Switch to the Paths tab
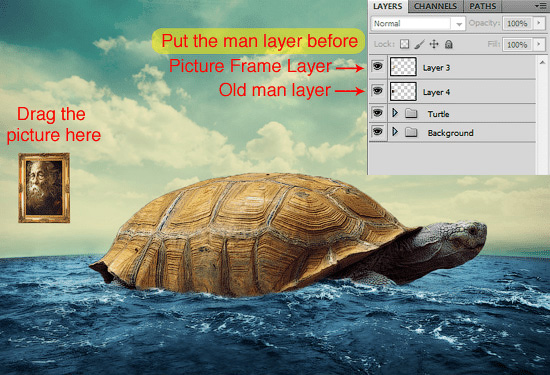Image resolution: width=550 pixels, height=375 pixels. point(483,6)
